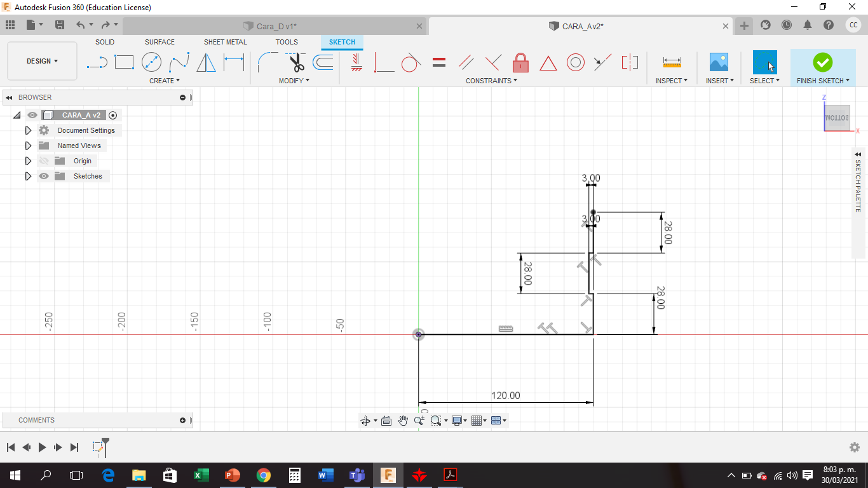Toggle visibility of the Sketches folder
The width and height of the screenshot is (868, 488).
click(x=44, y=176)
